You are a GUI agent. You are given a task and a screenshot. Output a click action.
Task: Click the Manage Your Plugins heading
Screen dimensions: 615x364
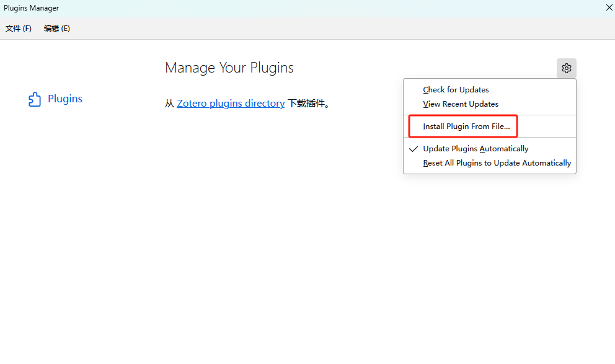(x=229, y=68)
